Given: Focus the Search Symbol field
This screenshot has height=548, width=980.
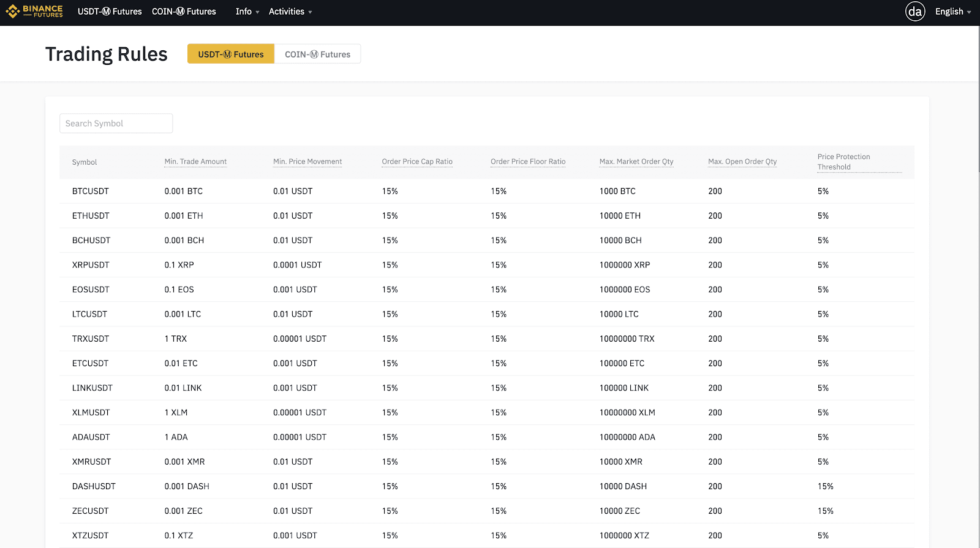Looking at the screenshot, I should click(116, 123).
